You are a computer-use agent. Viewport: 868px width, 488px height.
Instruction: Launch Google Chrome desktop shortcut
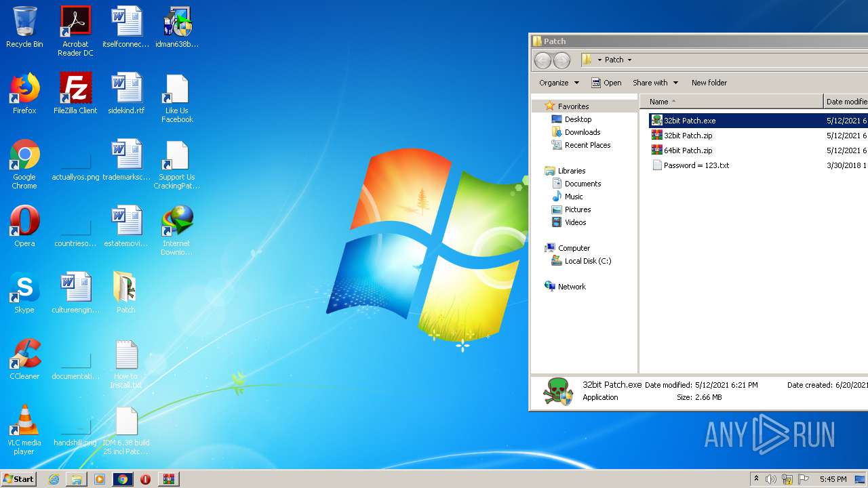click(x=24, y=165)
